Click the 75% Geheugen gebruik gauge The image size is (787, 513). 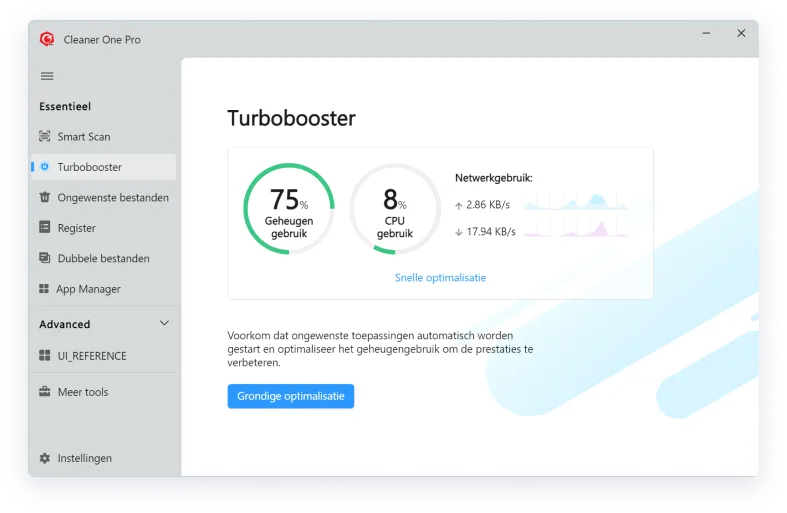point(289,209)
